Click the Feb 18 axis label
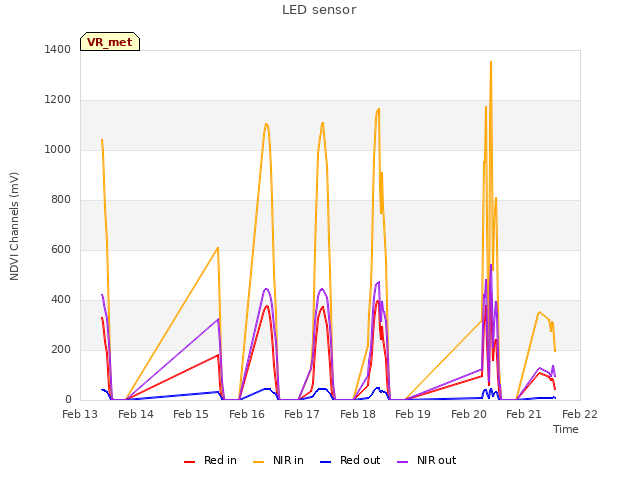 coord(358,414)
